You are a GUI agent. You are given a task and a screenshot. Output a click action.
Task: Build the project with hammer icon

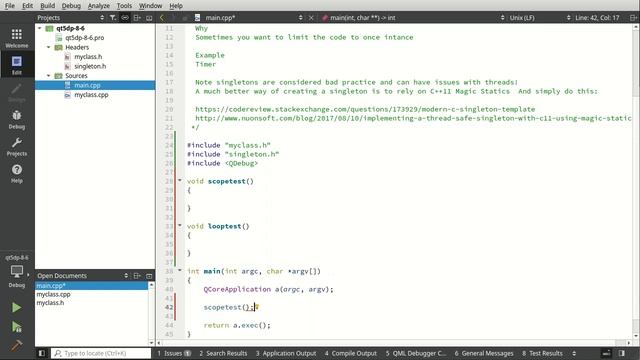click(16, 345)
